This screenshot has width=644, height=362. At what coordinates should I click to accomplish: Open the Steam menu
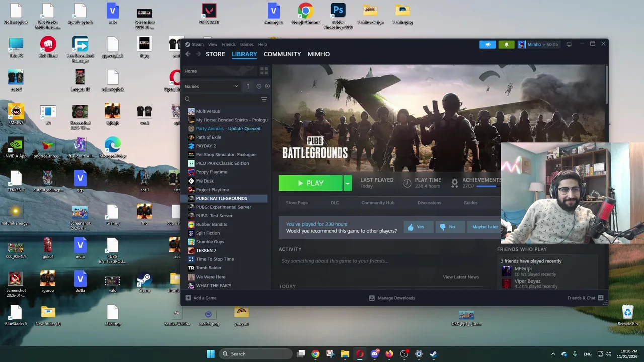click(197, 44)
